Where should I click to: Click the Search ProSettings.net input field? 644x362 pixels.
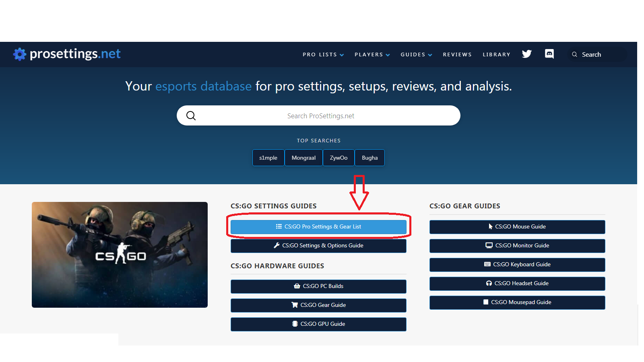click(318, 116)
